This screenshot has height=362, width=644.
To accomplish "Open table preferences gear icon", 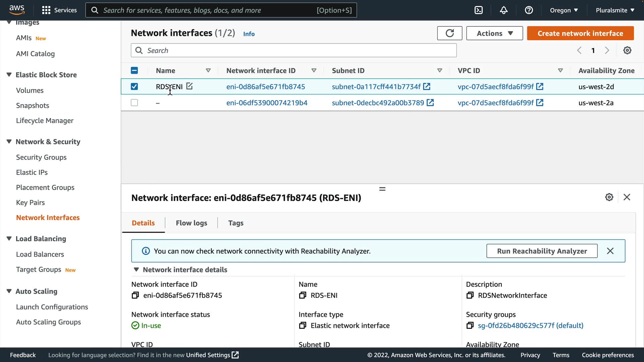I will pyautogui.click(x=627, y=50).
